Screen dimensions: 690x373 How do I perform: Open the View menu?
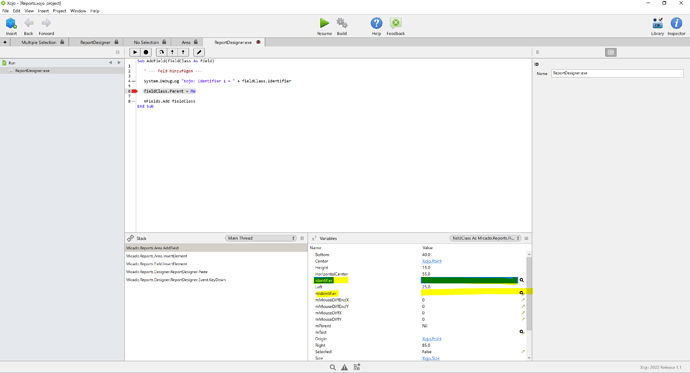tap(29, 11)
